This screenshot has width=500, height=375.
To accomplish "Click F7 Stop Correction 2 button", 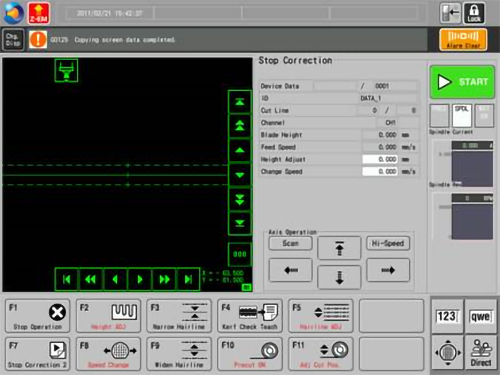I will coord(38,354).
